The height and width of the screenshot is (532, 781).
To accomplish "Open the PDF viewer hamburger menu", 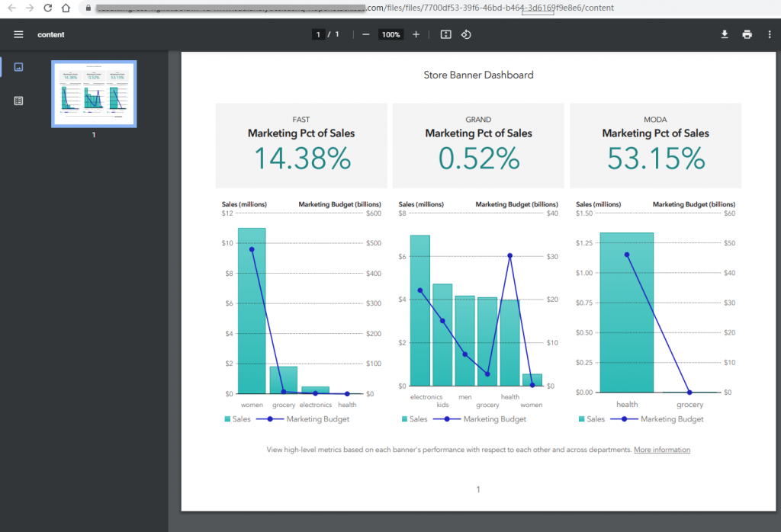I will (x=18, y=34).
